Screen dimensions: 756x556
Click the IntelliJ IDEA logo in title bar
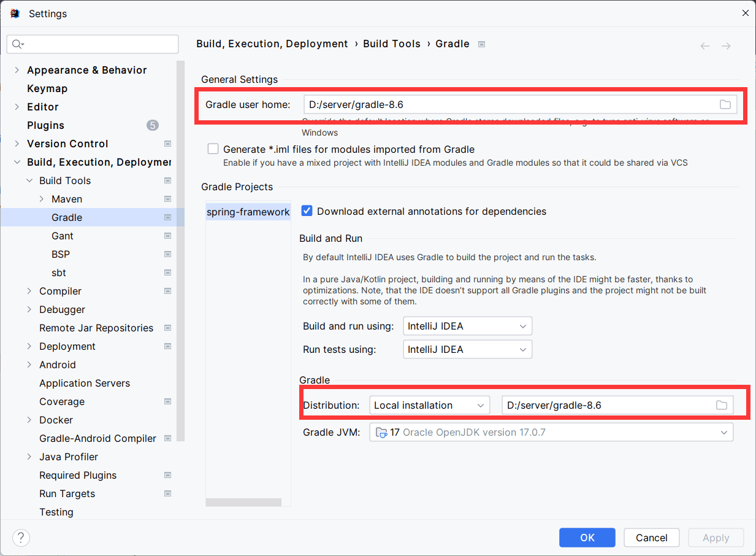14,13
